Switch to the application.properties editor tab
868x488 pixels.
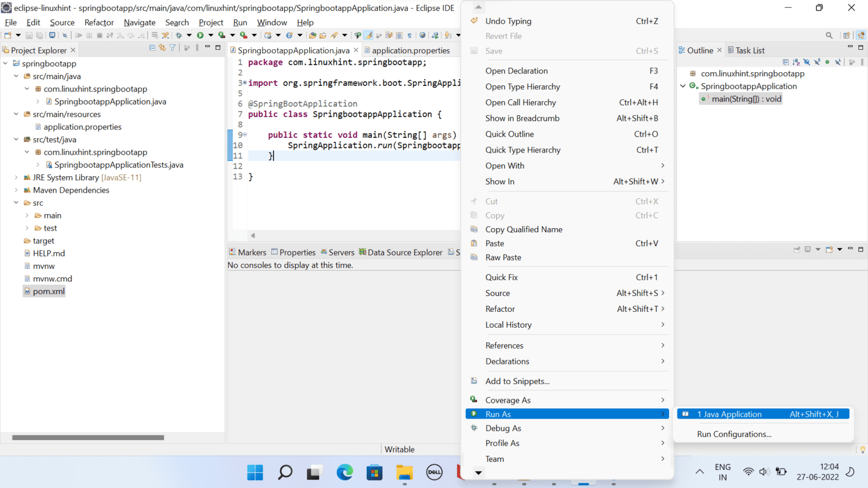coord(407,50)
